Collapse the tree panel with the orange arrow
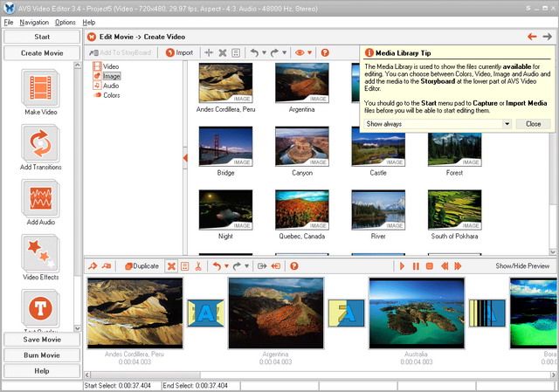The image size is (559, 392). pos(185,157)
